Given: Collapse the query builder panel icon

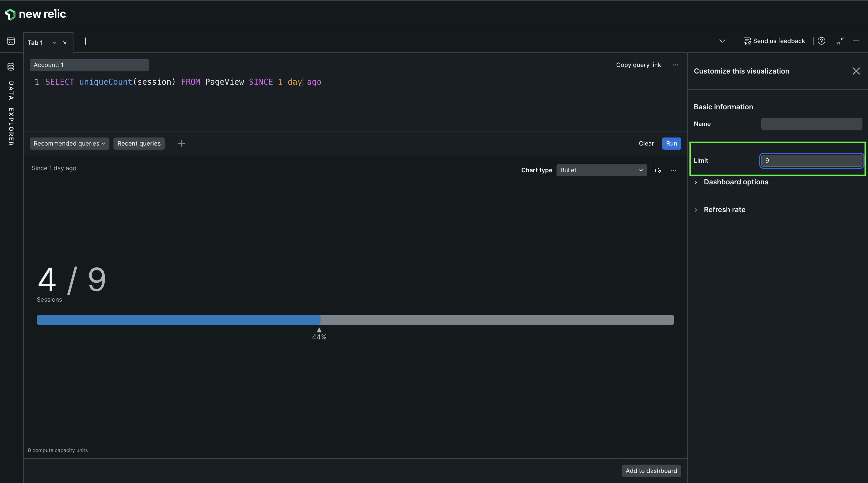Looking at the screenshot, I should pyautogui.click(x=840, y=41).
